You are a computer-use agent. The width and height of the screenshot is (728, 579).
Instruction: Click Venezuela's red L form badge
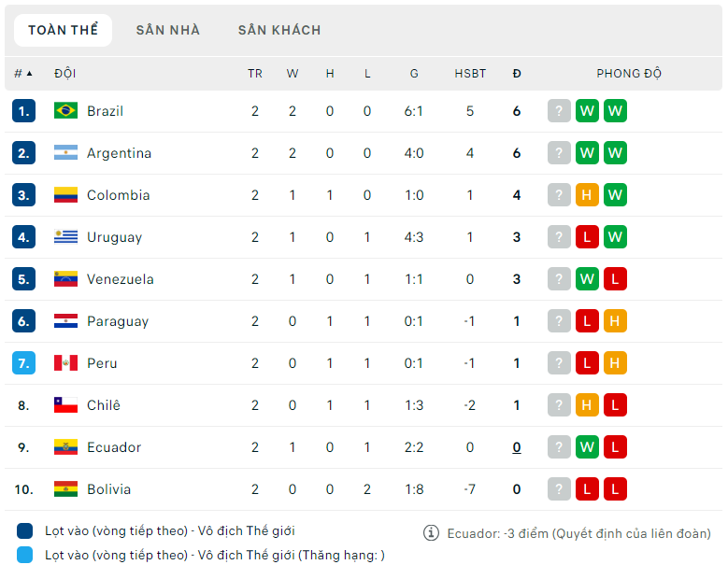pyautogui.click(x=615, y=279)
